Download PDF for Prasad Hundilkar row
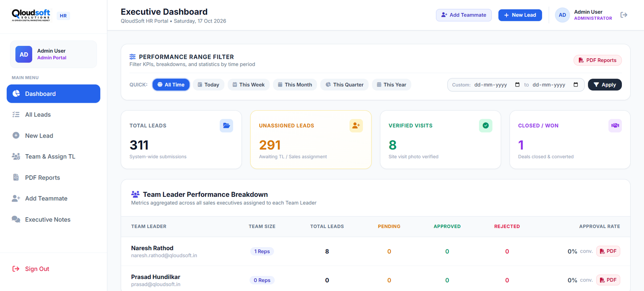Viewport: 644px width, 291px height. click(x=608, y=280)
